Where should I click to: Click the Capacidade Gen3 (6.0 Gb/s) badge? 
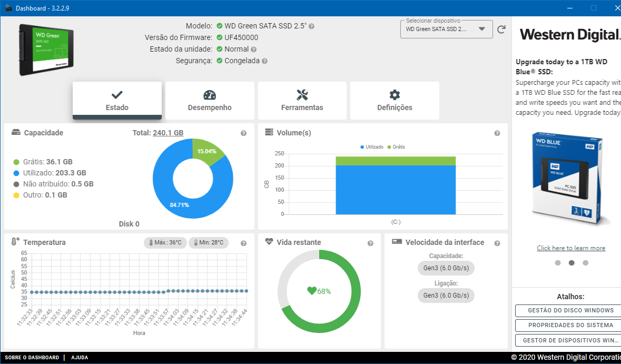[446, 268]
